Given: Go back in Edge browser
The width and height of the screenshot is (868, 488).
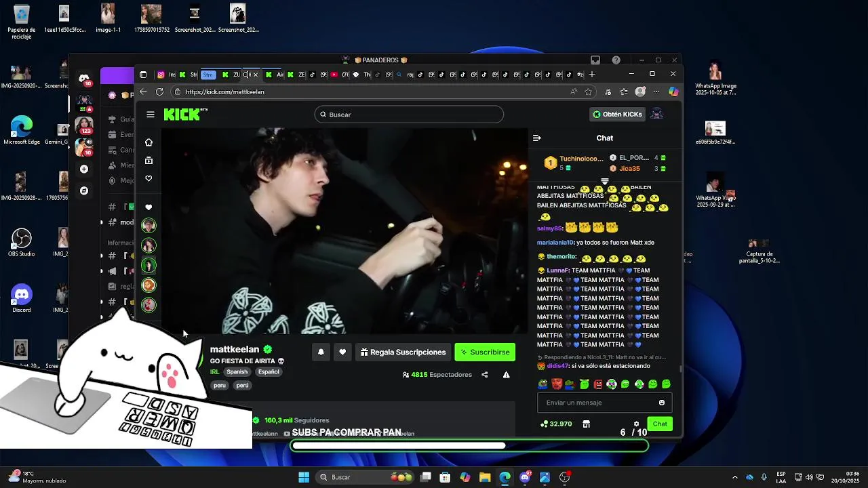Looking at the screenshot, I should [143, 91].
